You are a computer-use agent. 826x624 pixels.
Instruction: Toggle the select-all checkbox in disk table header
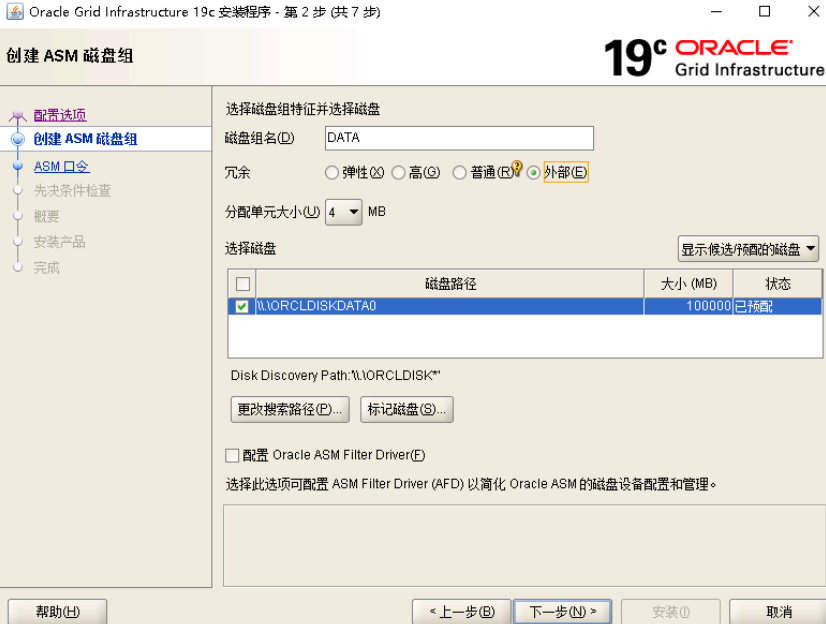tap(243, 284)
